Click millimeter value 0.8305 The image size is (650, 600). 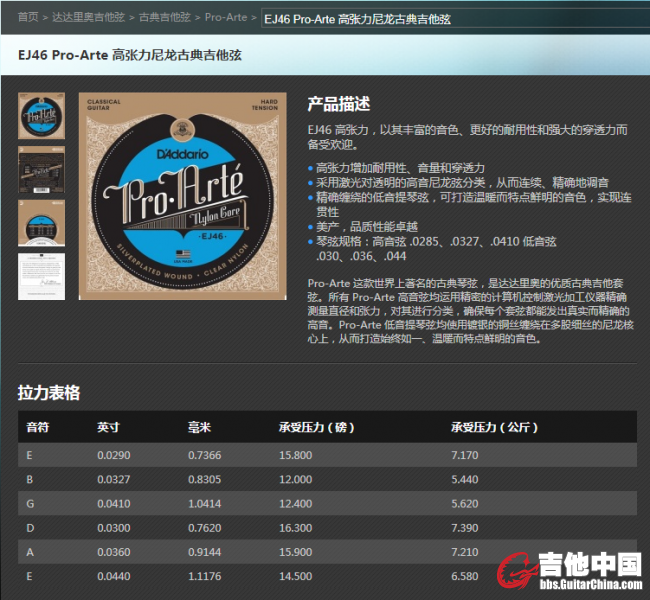pos(204,479)
